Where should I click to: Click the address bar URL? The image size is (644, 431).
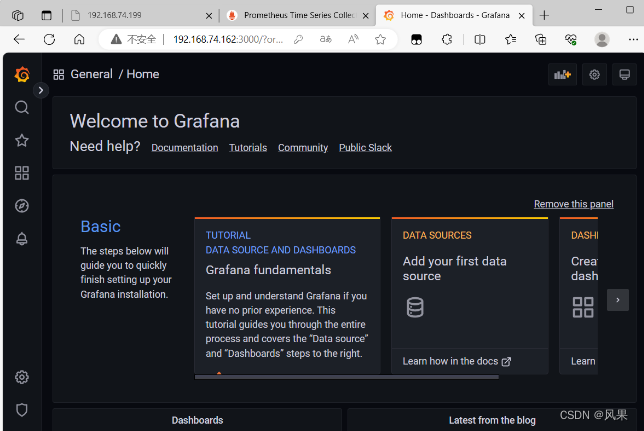228,39
